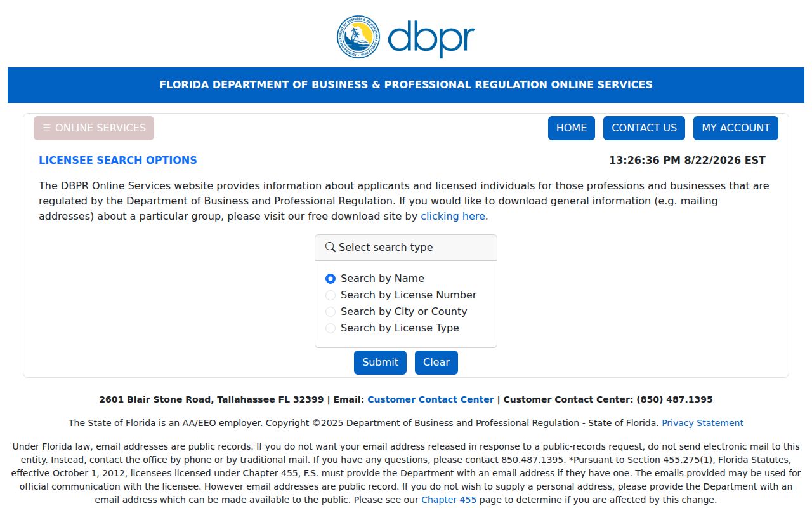Open the Customer Contact Center email link
This screenshot has height=508, width=812.
tap(431, 400)
